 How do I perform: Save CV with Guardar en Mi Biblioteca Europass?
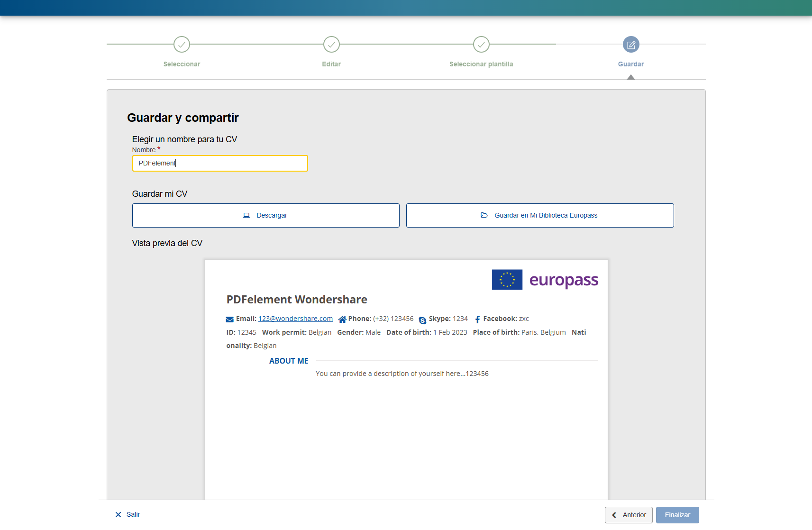click(540, 216)
